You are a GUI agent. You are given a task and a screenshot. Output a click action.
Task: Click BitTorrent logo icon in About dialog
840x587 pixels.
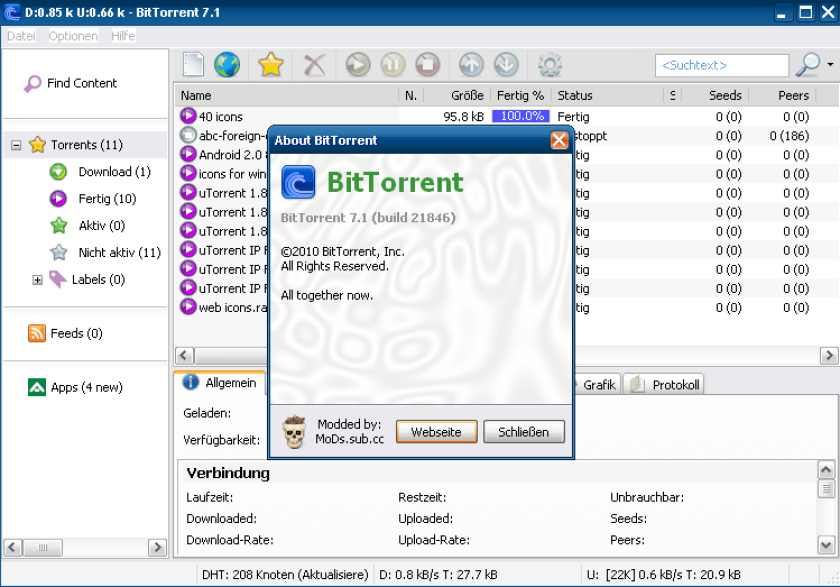(298, 182)
